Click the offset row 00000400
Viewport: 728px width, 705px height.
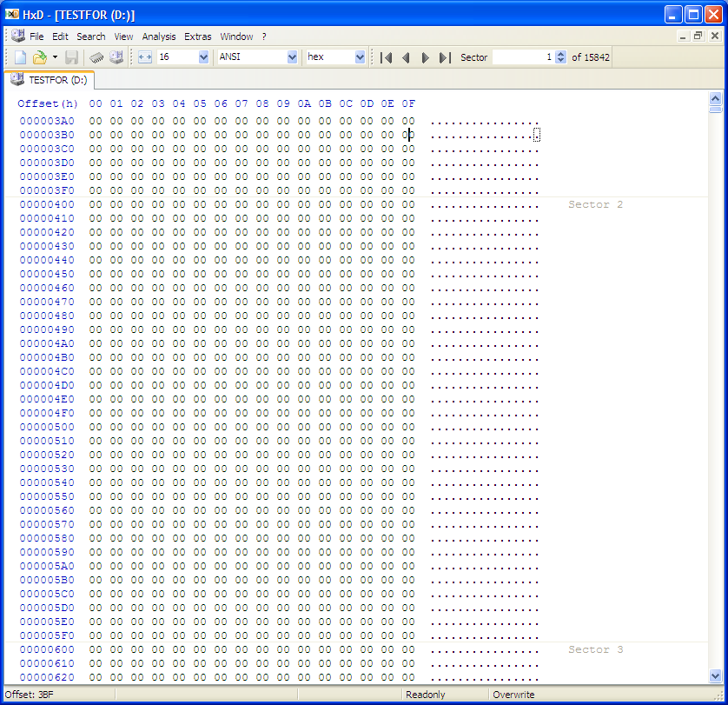(47, 204)
